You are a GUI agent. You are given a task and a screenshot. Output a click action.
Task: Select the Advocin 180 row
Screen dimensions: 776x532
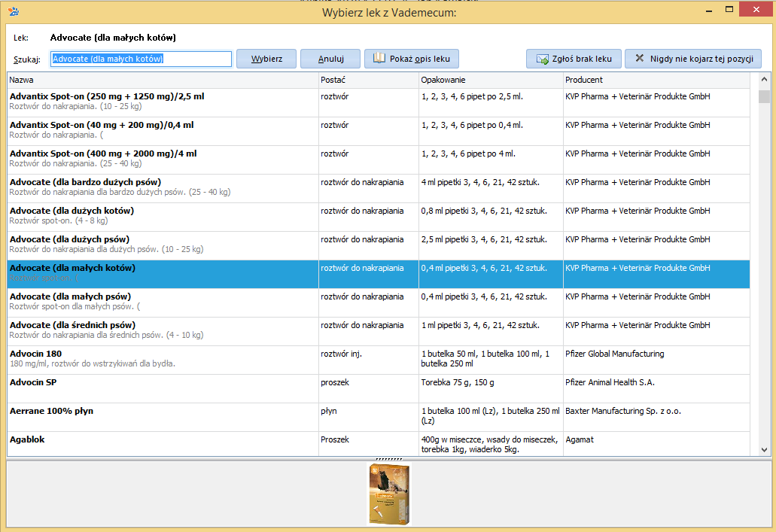(x=379, y=360)
